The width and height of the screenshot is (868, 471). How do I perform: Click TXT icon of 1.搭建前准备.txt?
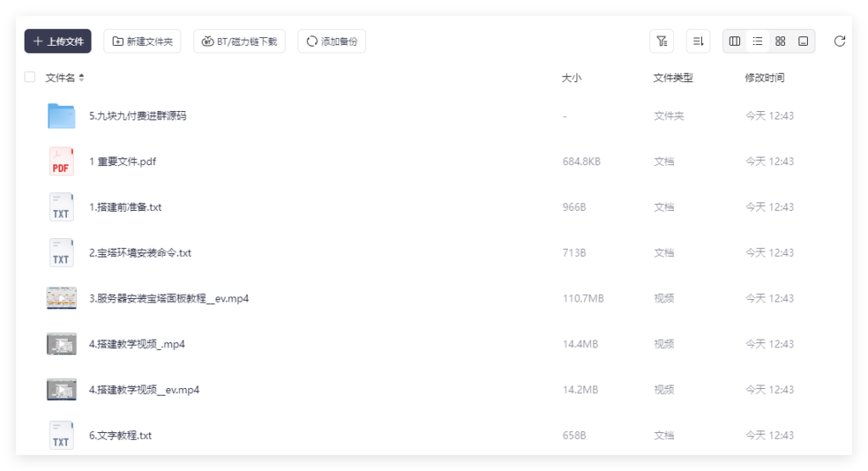click(61, 207)
